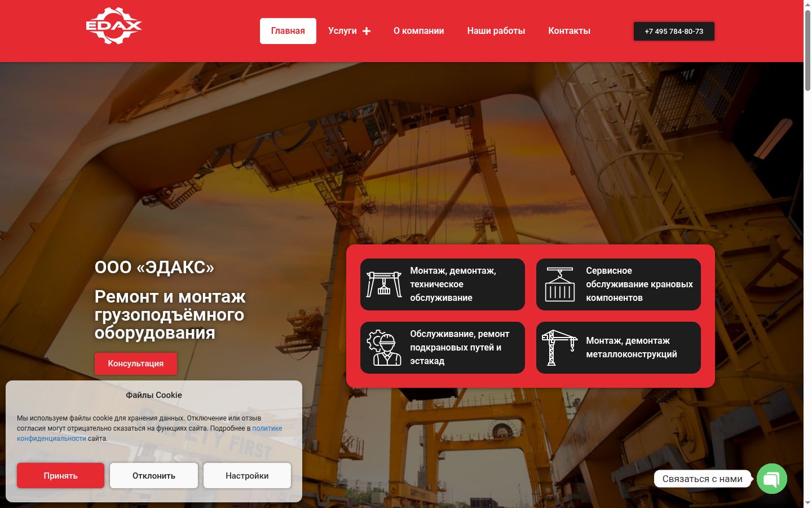Open the Главная menu item
The height and width of the screenshot is (508, 812).
[288, 31]
